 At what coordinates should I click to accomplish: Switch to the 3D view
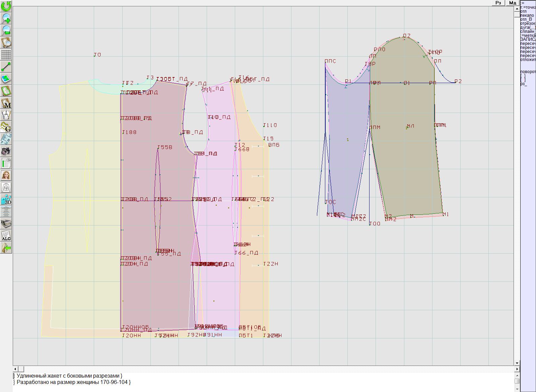point(6,200)
